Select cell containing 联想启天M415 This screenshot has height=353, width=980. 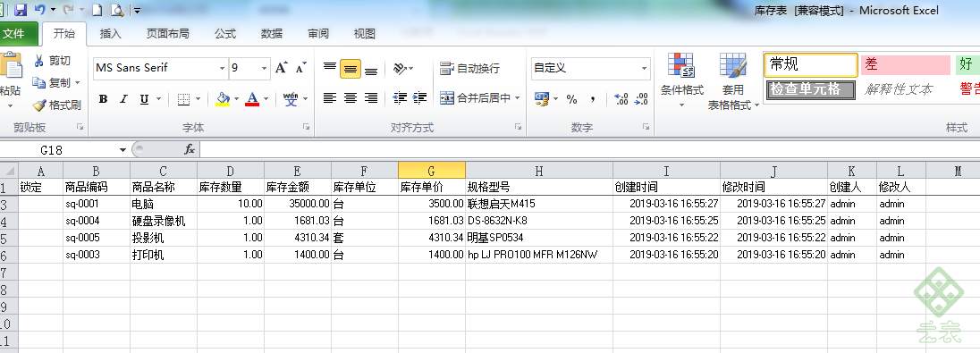click(x=539, y=204)
